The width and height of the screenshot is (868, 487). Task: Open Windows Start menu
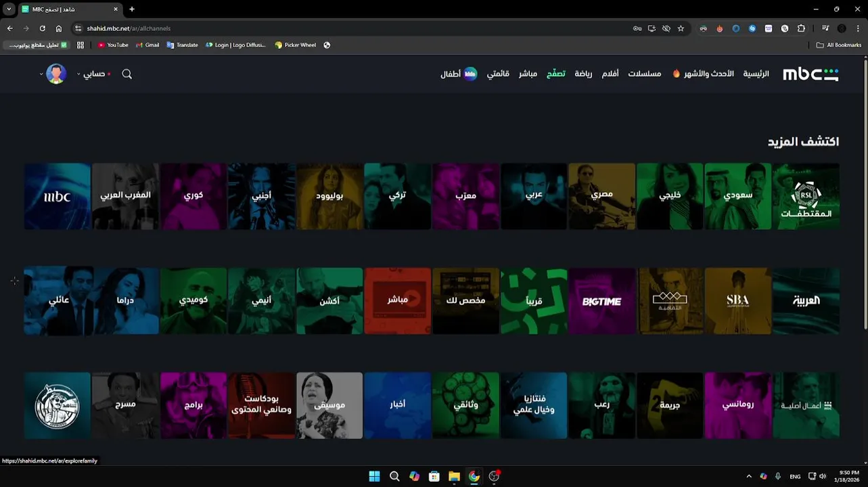[374, 476]
